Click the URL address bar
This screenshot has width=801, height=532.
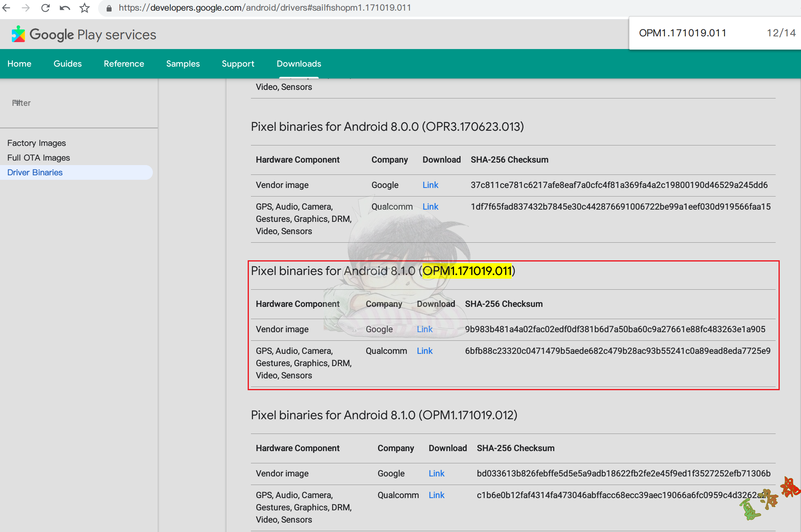point(264,8)
